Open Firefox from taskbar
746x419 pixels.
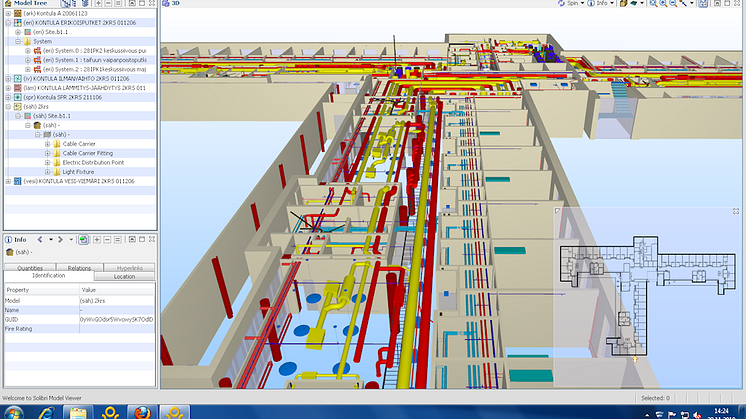pos(142,413)
